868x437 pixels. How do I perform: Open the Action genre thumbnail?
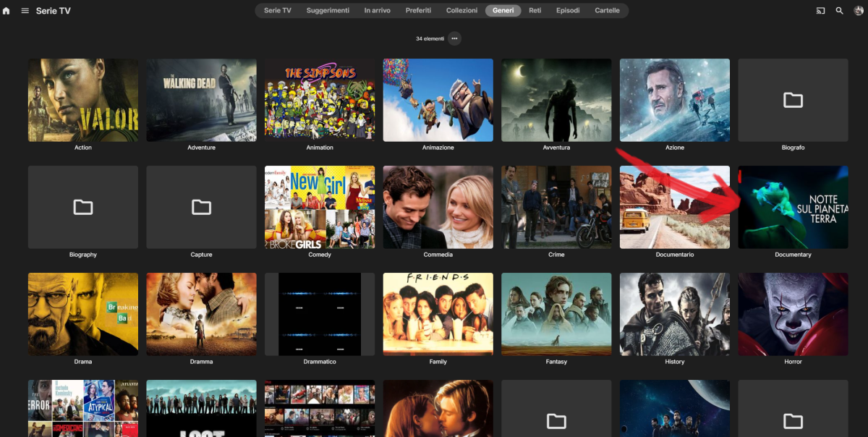click(83, 100)
